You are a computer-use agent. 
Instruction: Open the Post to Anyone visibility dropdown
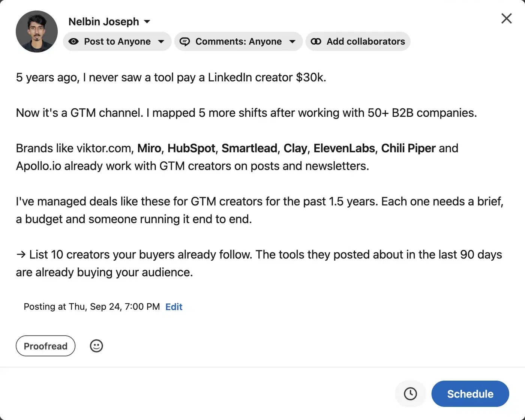coord(117,41)
